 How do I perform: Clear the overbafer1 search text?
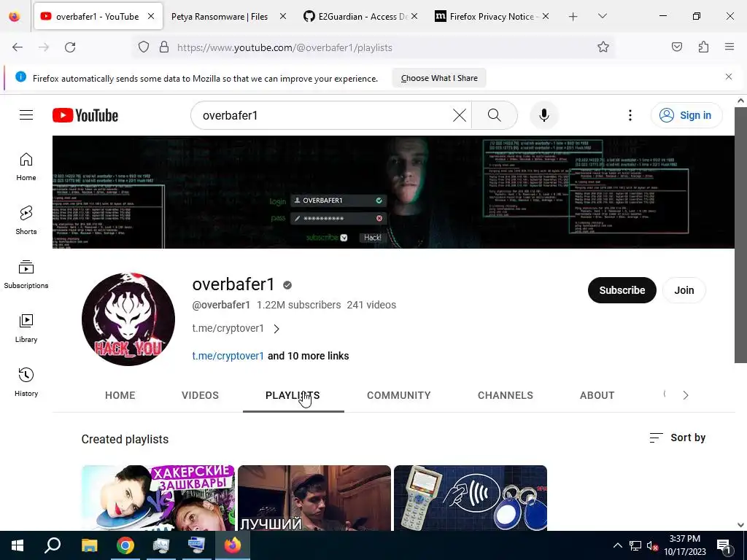(x=460, y=115)
